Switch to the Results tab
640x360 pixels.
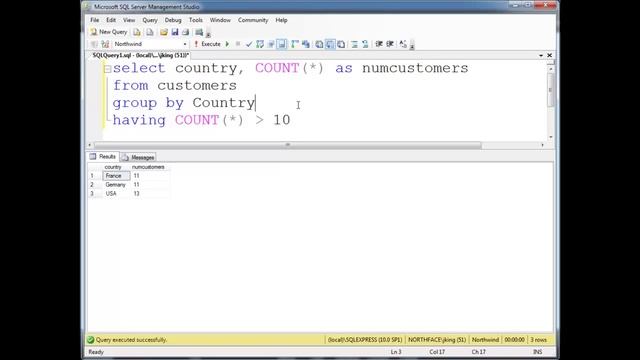coord(104,157)
